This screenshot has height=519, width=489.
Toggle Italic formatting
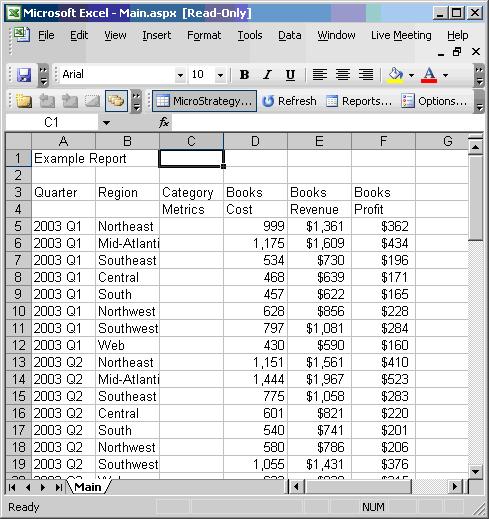(x=267, y=75)
